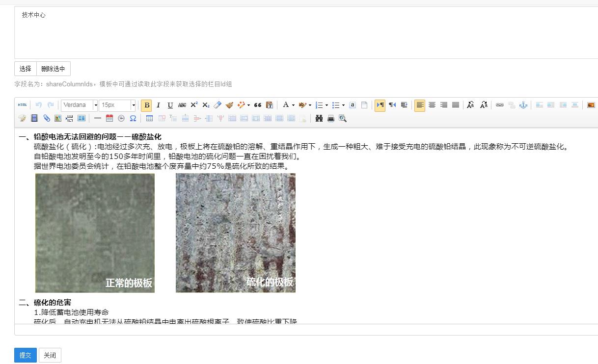This screenshot has width=598, height=364.
Task: Insert special character omega symbol
Action: point(133,118)
